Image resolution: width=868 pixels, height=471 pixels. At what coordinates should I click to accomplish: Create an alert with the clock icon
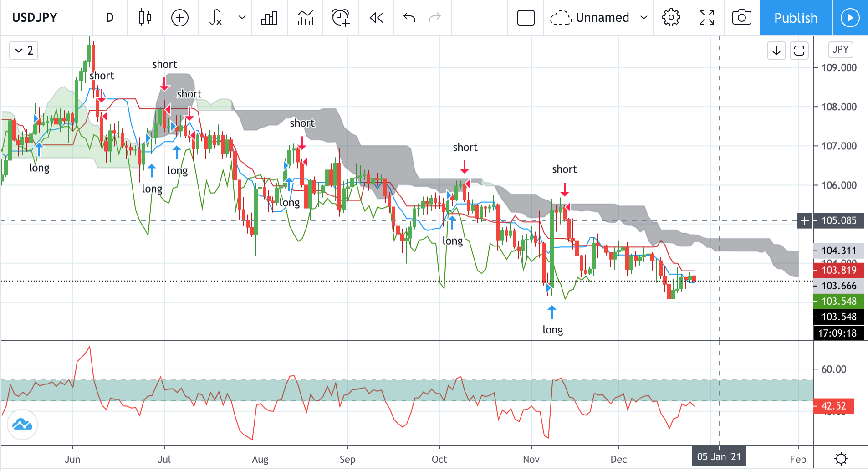tap(340, 17)
